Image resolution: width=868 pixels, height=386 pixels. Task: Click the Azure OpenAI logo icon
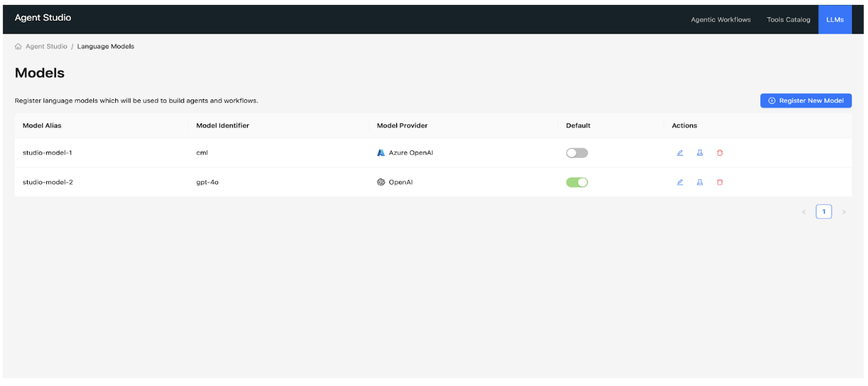[x=381, y=153]
